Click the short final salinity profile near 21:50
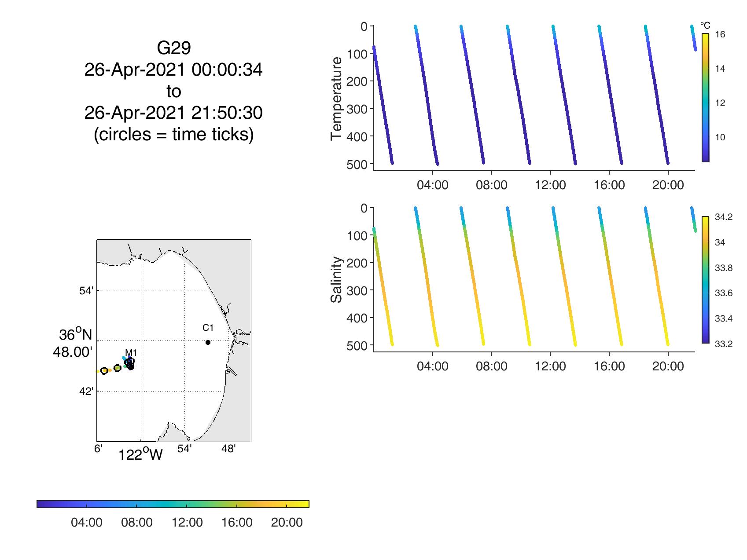747x560 pixels. coord(694,220)
